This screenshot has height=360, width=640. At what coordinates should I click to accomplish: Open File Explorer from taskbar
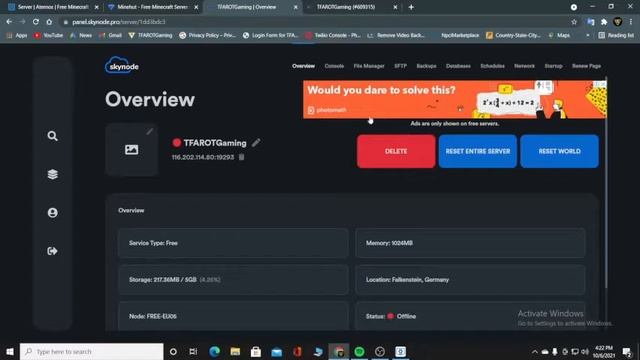[235, 351]
